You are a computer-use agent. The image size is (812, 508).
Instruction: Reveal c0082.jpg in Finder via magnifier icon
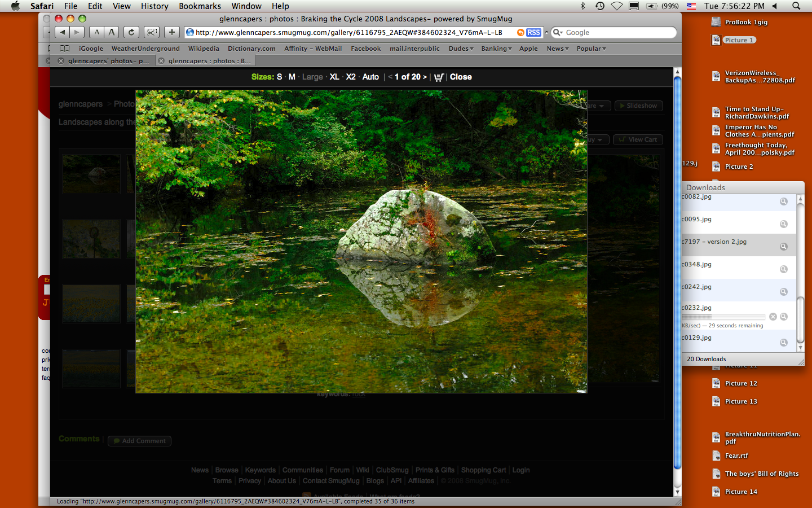(784, 202)
